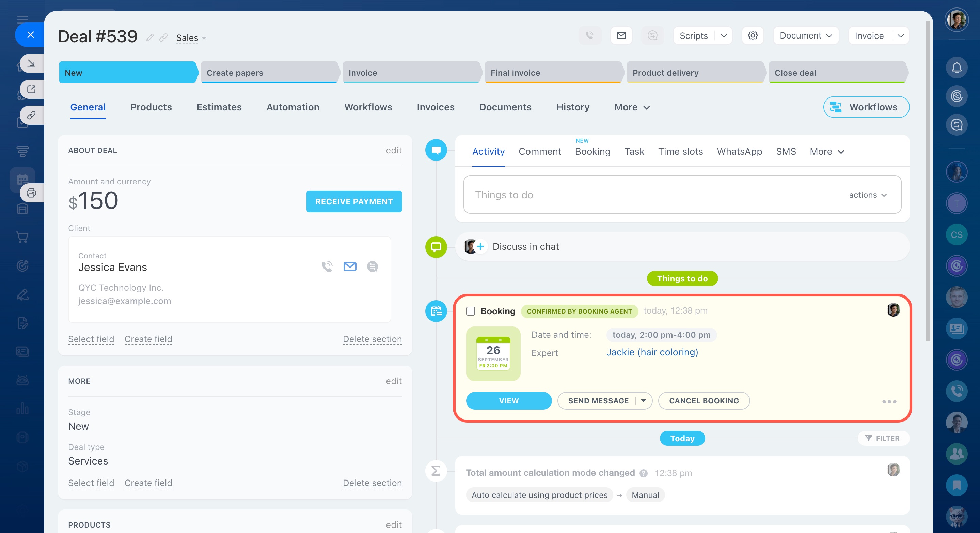The image size is (980, 533).
Task: Open notifications bell in the right sidebar
Action: 957,68
